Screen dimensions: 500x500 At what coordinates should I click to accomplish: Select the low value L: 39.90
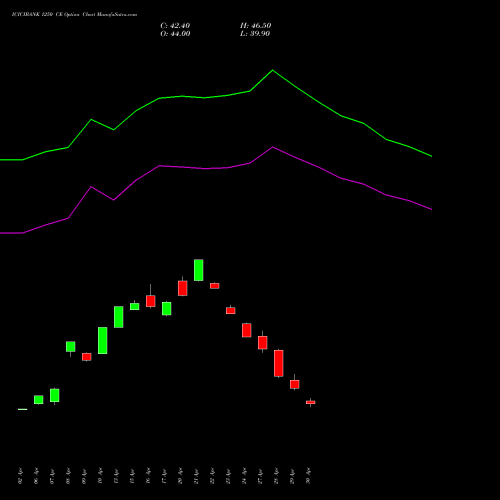(255, 34)
